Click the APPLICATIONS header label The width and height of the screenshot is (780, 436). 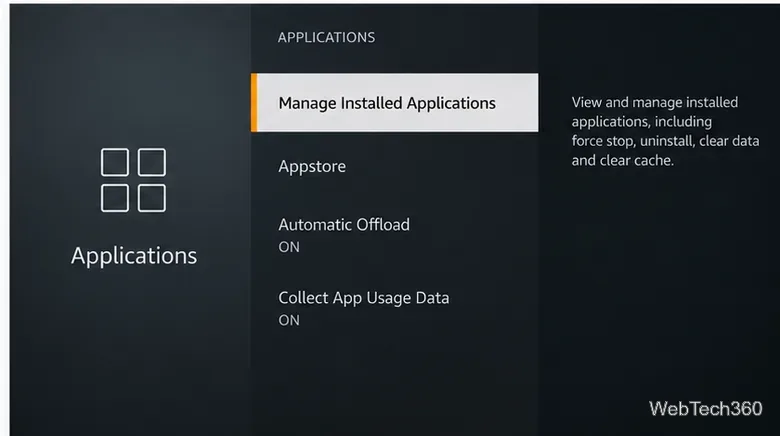[x=326, y=37]
